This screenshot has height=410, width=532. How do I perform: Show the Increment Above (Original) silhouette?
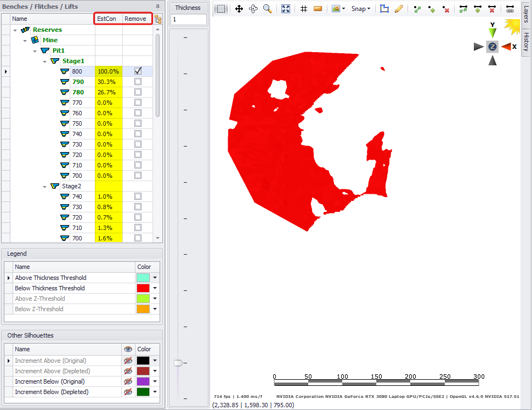tap(128, 361)
